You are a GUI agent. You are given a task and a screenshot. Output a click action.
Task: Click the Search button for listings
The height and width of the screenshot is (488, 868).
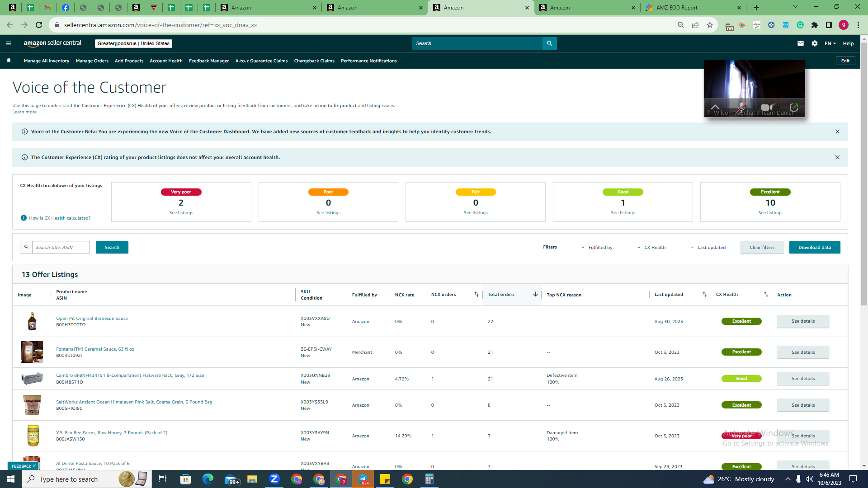click(x=112, y=248)
